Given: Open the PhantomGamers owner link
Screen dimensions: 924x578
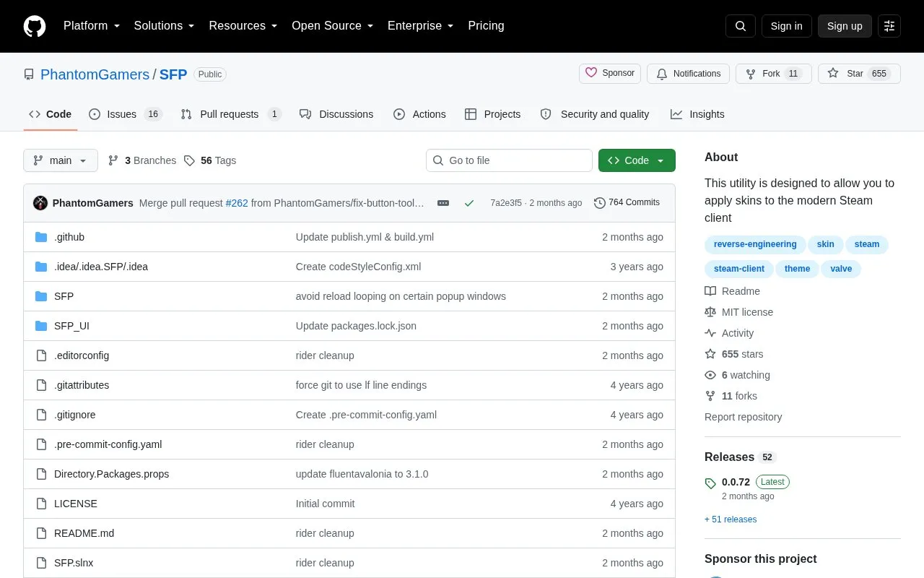Looking at the screenshot, I should pos(95,74).
